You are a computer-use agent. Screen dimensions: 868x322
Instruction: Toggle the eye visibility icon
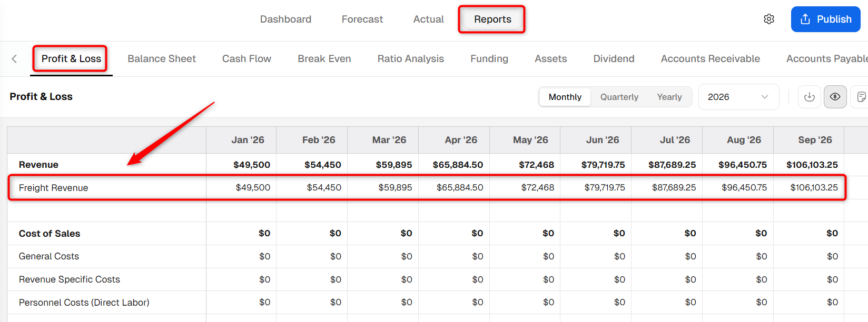[x=835, y=97]
